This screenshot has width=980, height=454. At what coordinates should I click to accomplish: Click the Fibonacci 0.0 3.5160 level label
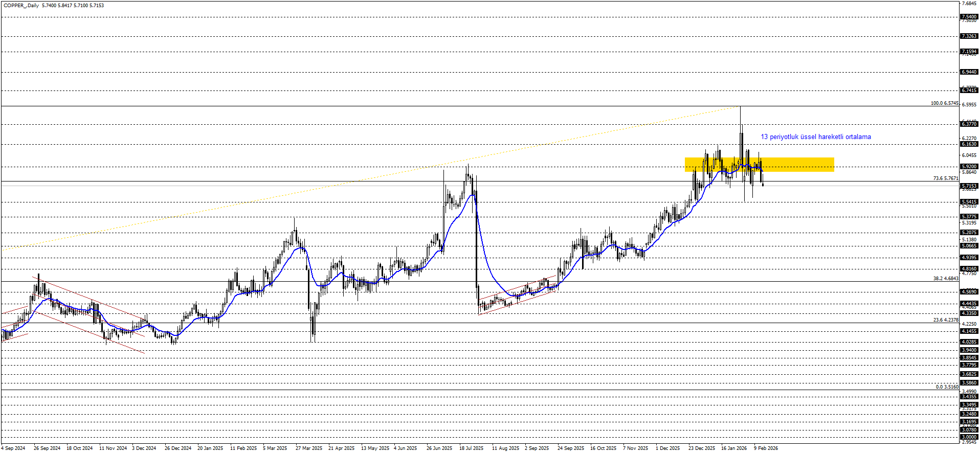pos(947,387)
